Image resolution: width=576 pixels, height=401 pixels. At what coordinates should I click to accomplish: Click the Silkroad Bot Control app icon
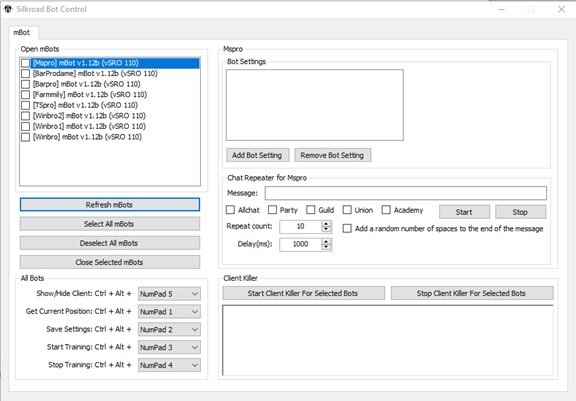pos(8,9)
